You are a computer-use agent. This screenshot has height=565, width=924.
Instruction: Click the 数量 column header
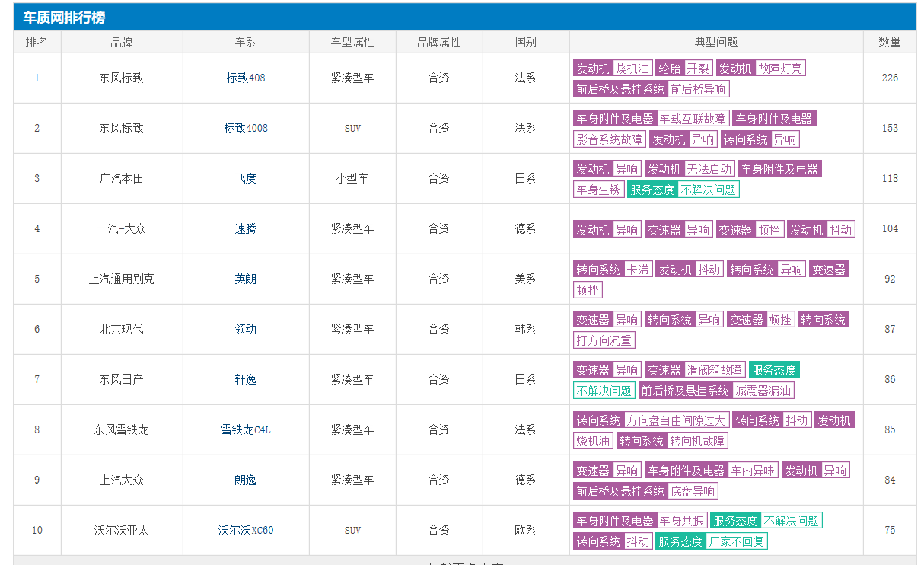[x=890, y=42]
